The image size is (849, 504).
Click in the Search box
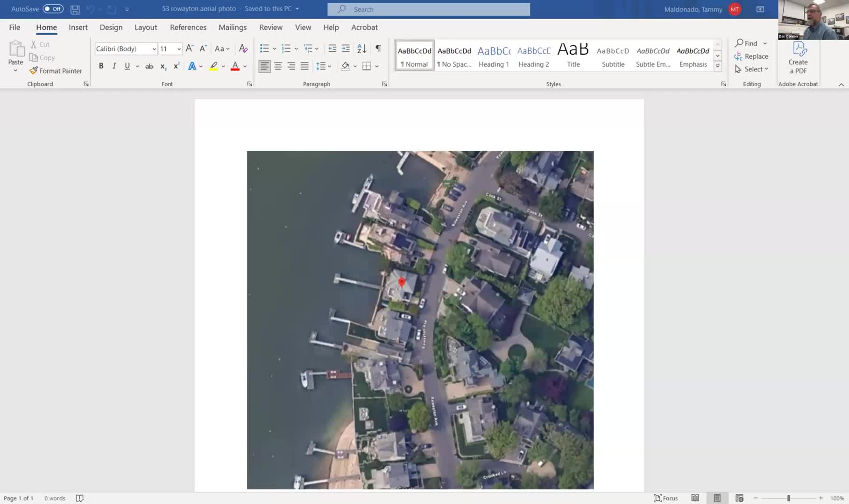pyautogui.click(x=429, y=9)
